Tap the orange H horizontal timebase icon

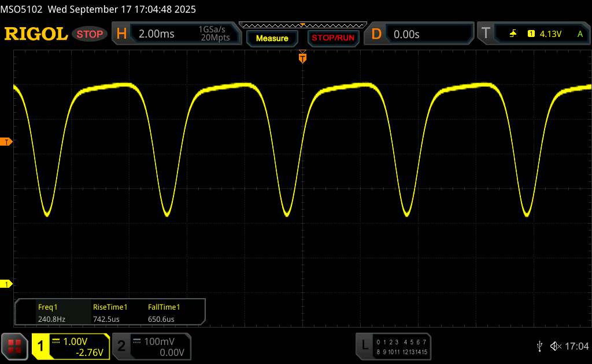(x=121, y=34)
